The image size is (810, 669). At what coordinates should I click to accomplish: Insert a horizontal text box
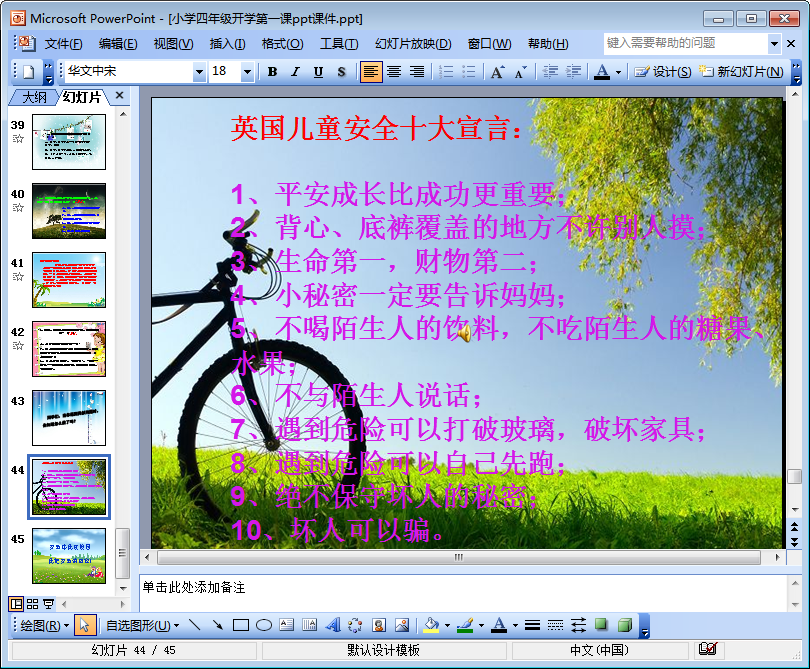click(286, 626)
